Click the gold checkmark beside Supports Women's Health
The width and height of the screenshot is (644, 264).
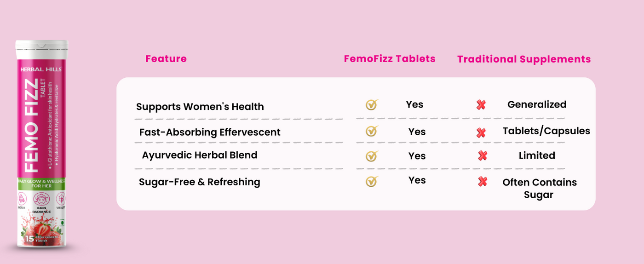371,105
